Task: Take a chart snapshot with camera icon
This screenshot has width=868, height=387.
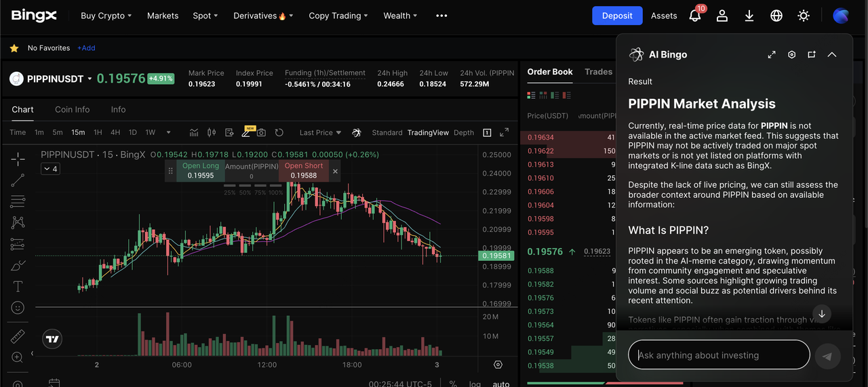Action: pos(261,133)
